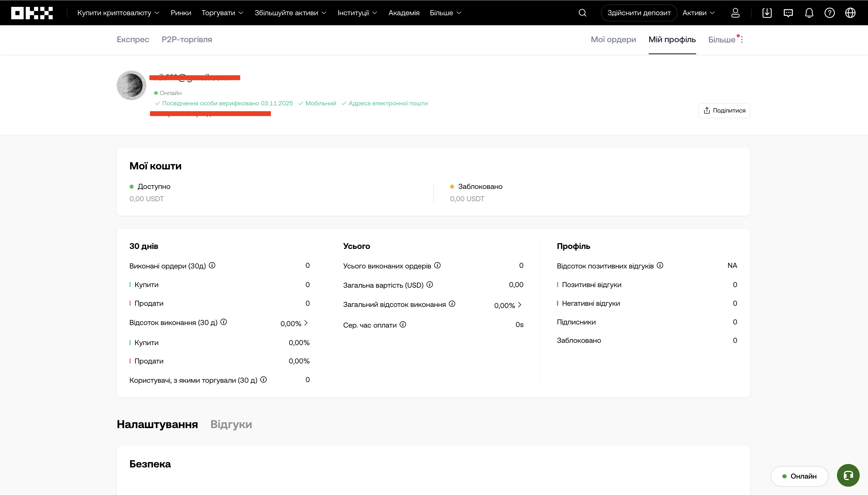Open the notifications bell
This screenshot has width=868, height=495.
809,13
